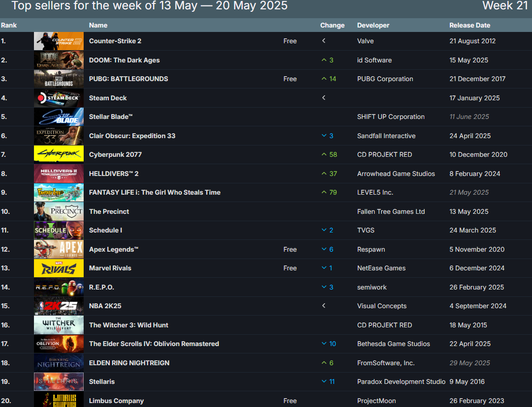Open the Apex Legends thumbnail
This screenshot has width=532, height=407.
tap(59, 249)
